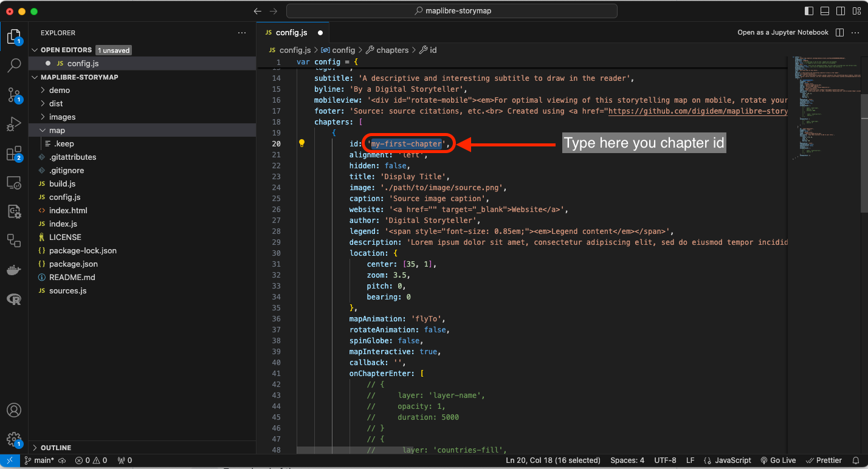Open the Source Control view
Screen dimensions: 868x469
click(14, 95)
